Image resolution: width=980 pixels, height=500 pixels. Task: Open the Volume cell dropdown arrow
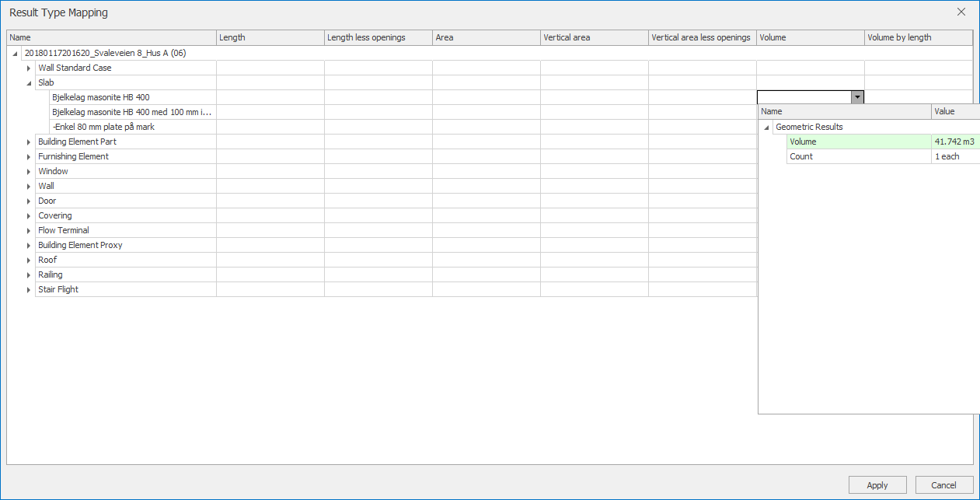tap(856, 97)
